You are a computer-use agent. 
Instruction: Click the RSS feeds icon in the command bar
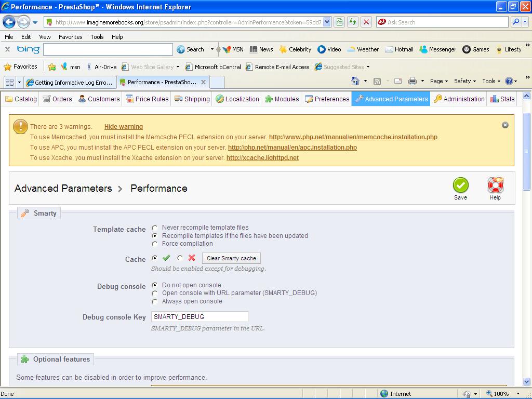tap(377, 82)
